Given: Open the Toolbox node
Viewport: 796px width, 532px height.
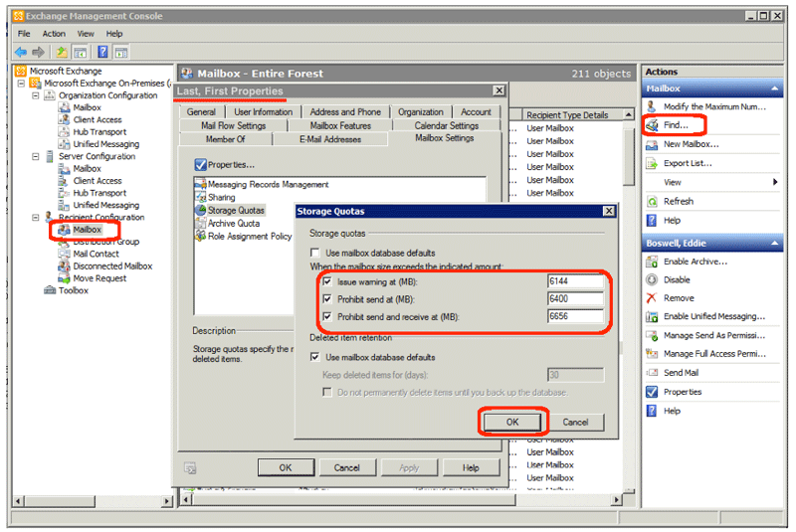Looking at the screenshot, I should pyautogui.click(x=73, y=290).
